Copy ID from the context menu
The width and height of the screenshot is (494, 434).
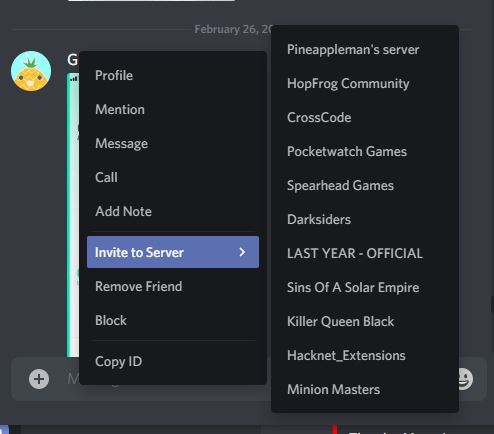pos(173,361)
